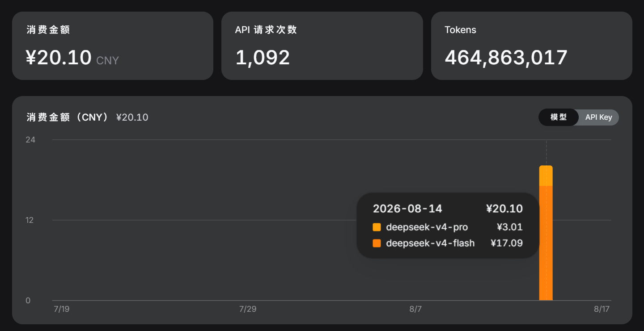Image resolution: width=644 pixels, height=331 pixels.
Task: Click the deepseek-v4-flash tooltip entry
Action: point(448,243)
